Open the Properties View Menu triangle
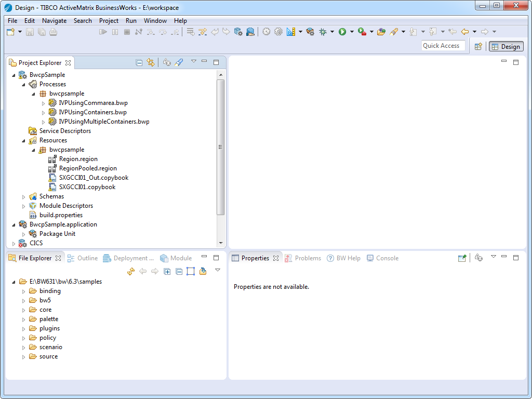This screenshot has width=532, height=399. (494, 257)
